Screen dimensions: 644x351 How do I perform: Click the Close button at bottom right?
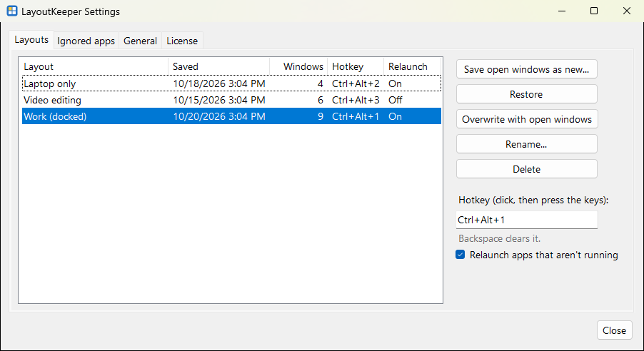(x=614, y=330)
